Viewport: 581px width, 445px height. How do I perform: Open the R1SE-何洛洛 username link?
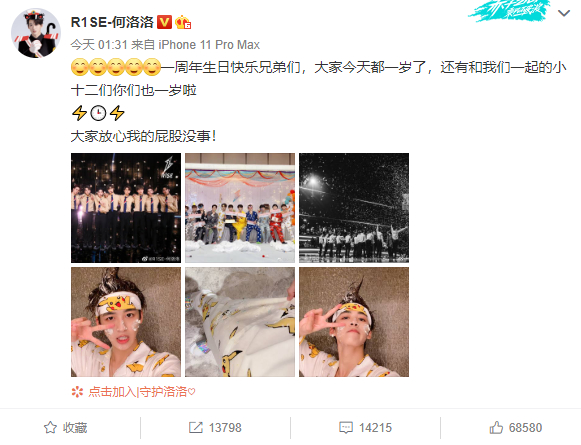112,22
